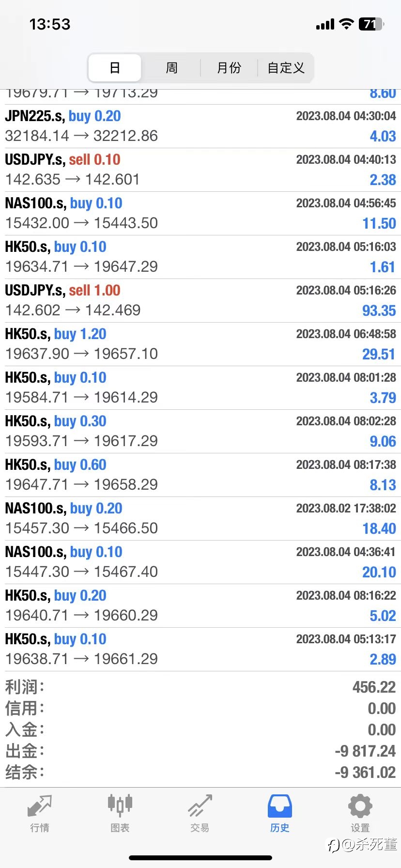The image size is (401, 868).
Task: Select NAS100.s buy 0.10 at 04:36:41
Action: pyautogui.click(x=200, y=562)
